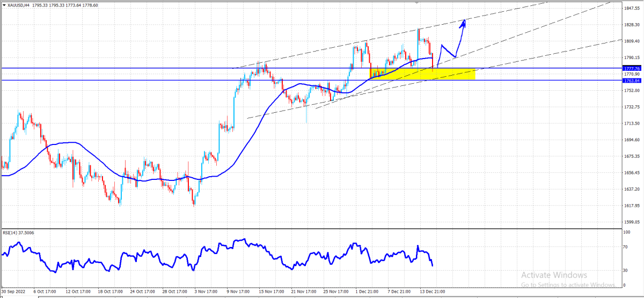Open the XAUUSD,H4 chart dropdown triangle
Viewport: 644px width, 298px height.
pos(4,4)
